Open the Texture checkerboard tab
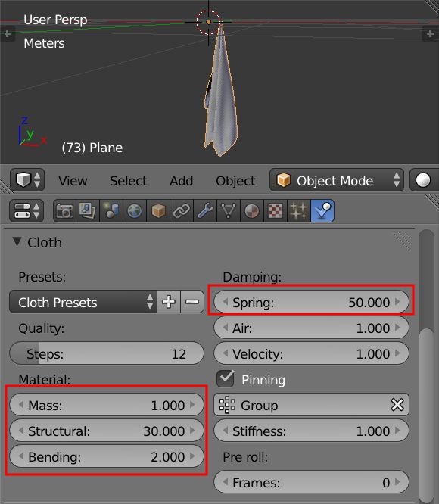This screenshot has height=504, width=439. (x=276, y=211)
